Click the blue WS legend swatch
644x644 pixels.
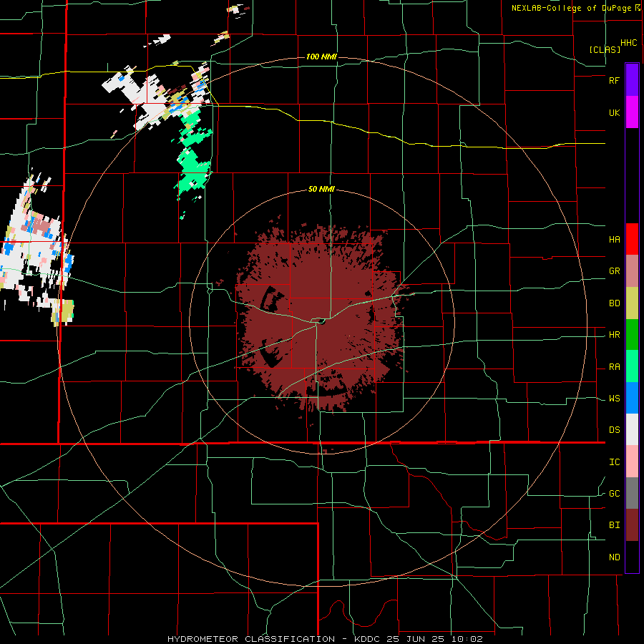632,398
